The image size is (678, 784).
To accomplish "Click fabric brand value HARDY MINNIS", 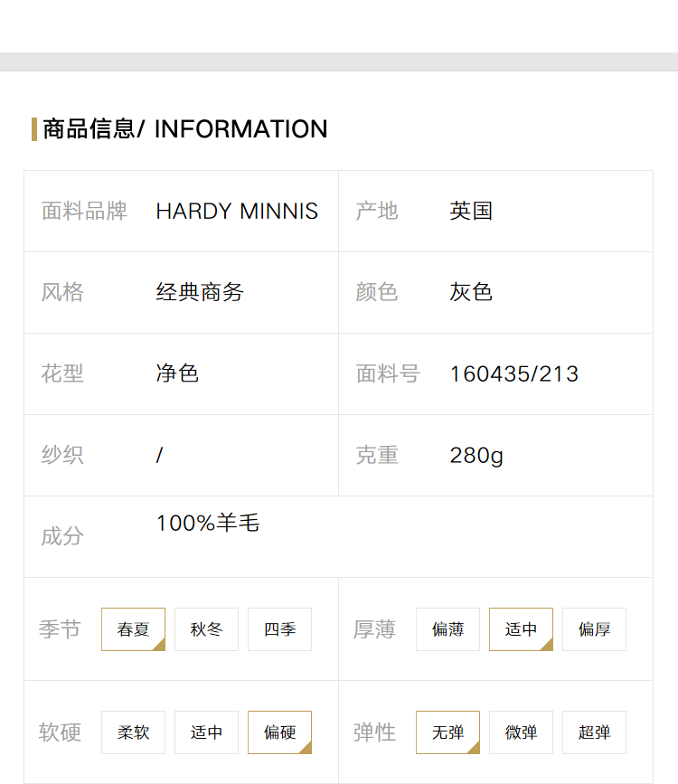I will click(x=237, y=211).
